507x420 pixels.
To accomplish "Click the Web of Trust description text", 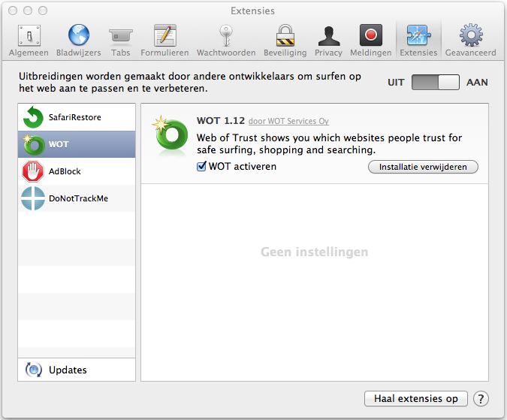I will tap(329, 144).
